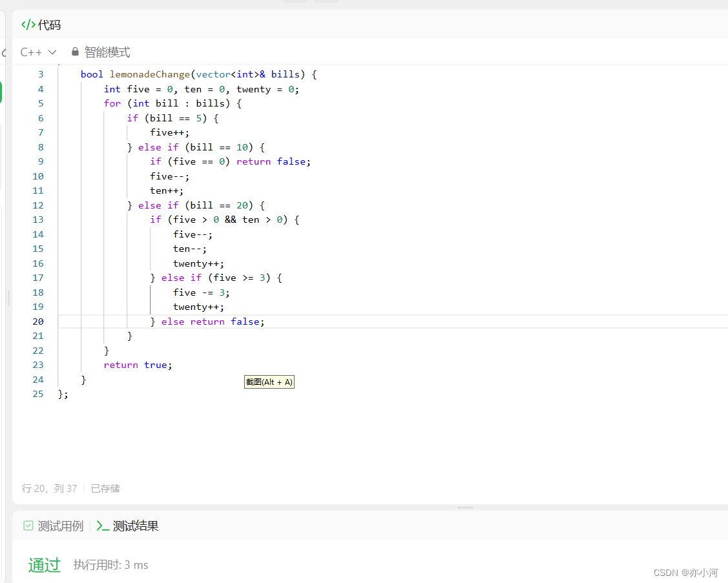Image resolution: width=728 pixels, height=583 pixels.
Task: Click the 通过 result status
Action: coord(44,565)
